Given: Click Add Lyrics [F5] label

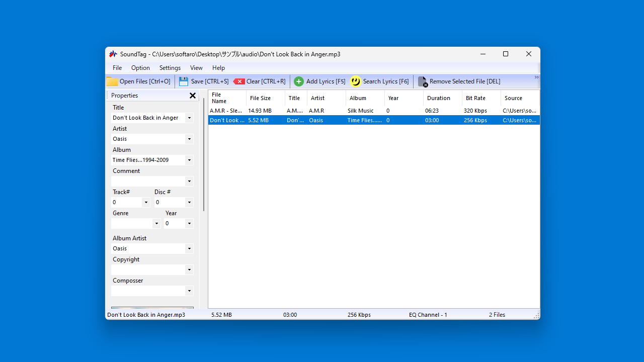Looking at the screenshot, I should click(326, 81).
